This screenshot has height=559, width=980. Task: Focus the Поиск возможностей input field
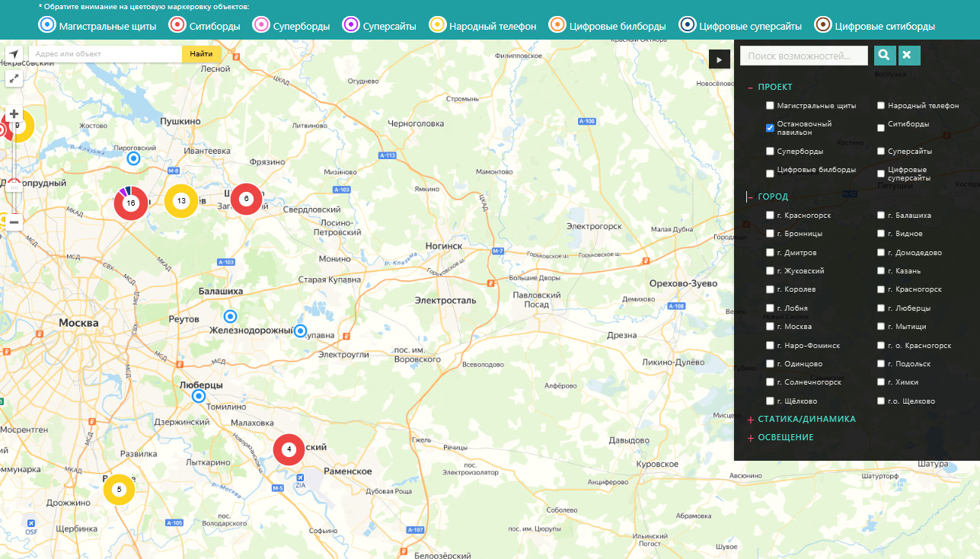[x=804, y=56]
